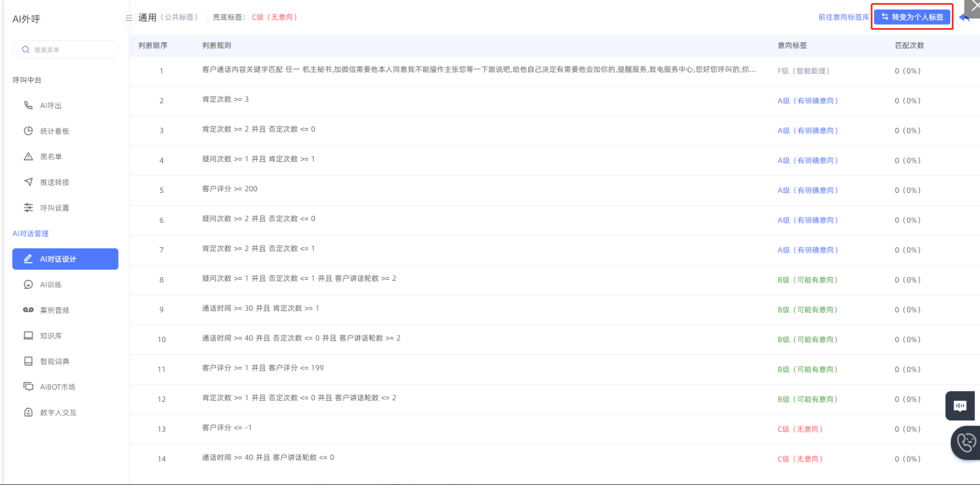Open 呼叫设置 sliders icon
This screenshot has width=980, height=485.
click(x=28, y=207)
